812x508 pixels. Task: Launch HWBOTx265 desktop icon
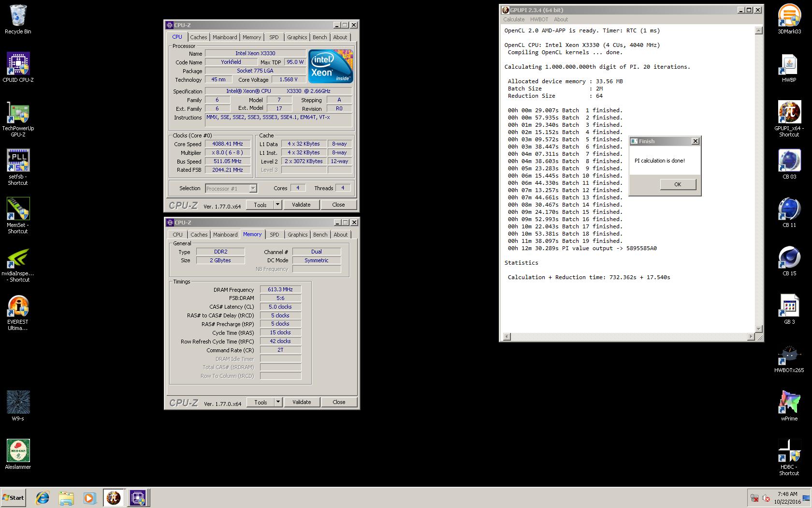pos(789,359)
